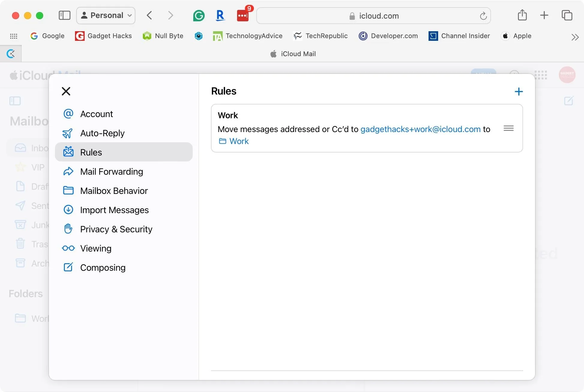Click the Import Messages download icon
This screenshot has width=584, height=392.
68,210
